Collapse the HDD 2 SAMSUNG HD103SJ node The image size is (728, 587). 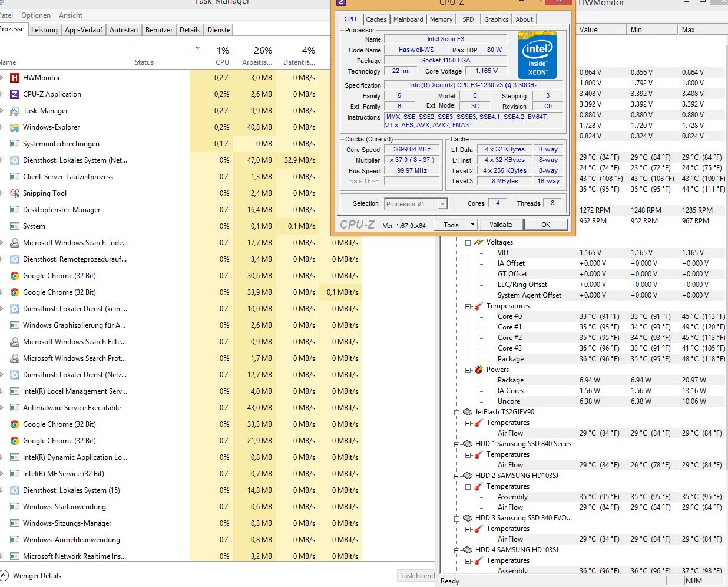pyautogui.click(x=456, y=476)
